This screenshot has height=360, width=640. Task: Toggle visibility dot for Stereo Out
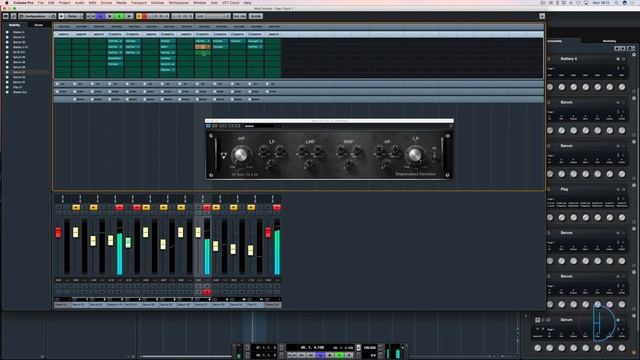[7, 92]
